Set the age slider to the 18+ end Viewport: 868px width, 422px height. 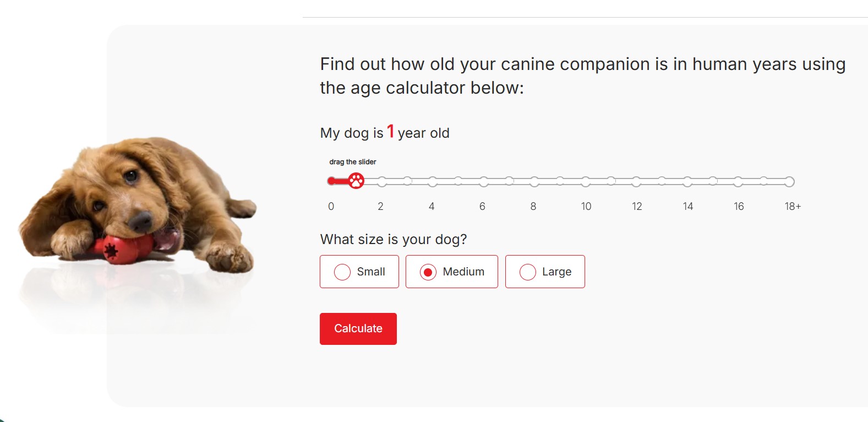pyautogui.click(x=789, y=182)
